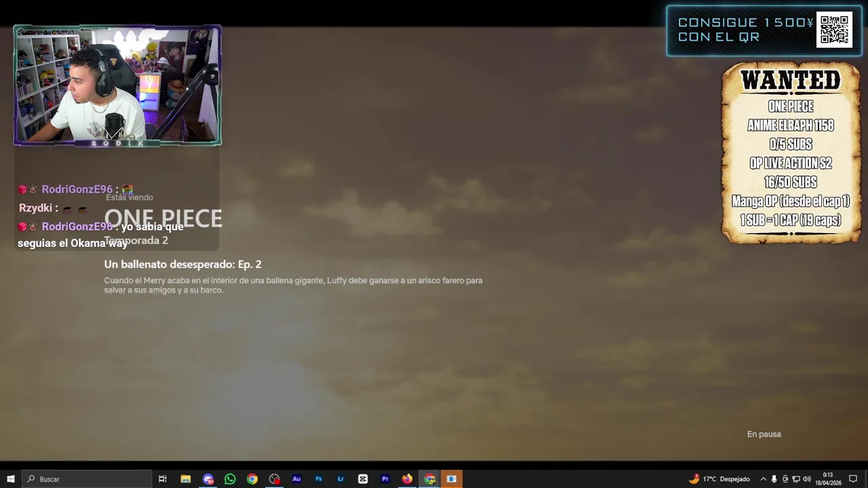Open the volume control in system tray
Image resolution: width=868 pixels, height=488 pixels.
(x=807, y=479)
